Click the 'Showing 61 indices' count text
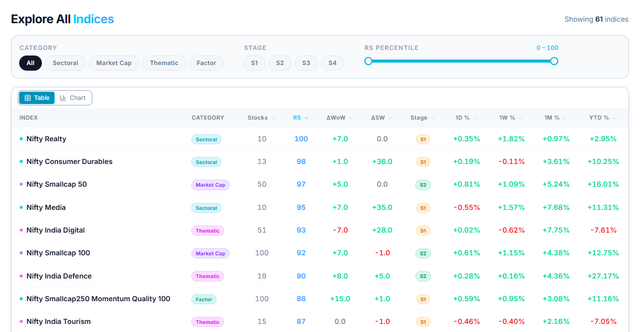The height and width of the screenshot is (332, 644). [x=597, y=19]
